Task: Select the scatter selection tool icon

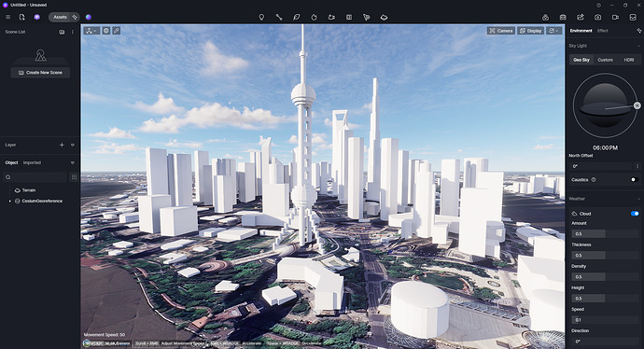Action: pos(367,17)
